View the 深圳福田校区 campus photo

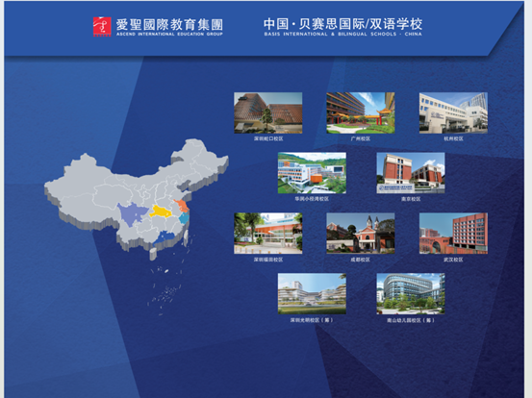tap(268, 234)
